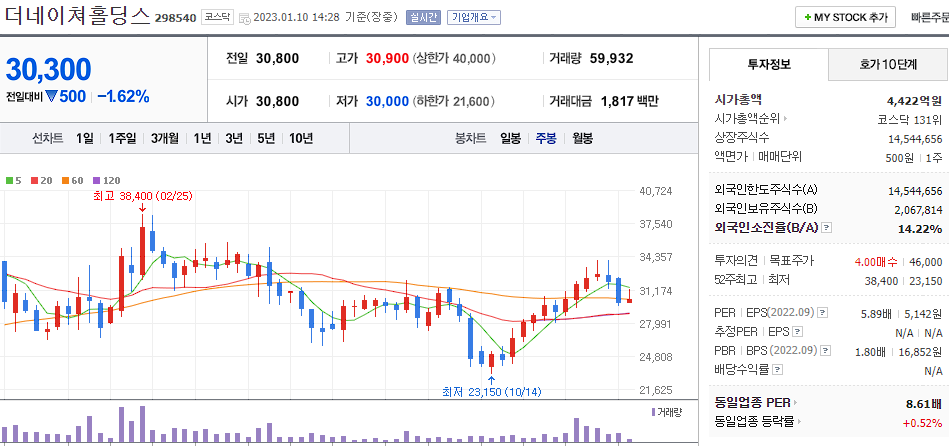Switch to the 호가10단계 tab
This screenshot has width=949, height=446.
coord(888,64)
